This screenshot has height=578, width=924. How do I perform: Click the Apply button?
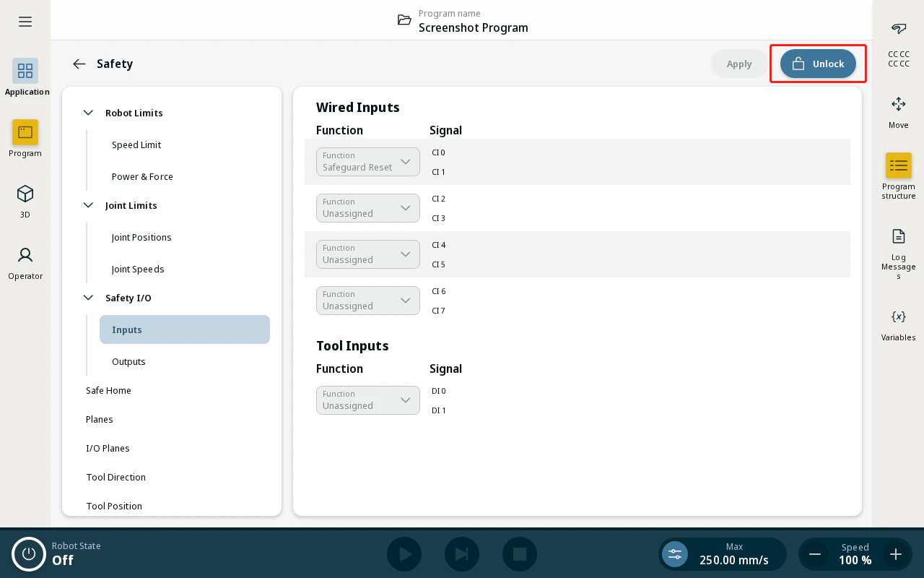[x=739, y=64]
